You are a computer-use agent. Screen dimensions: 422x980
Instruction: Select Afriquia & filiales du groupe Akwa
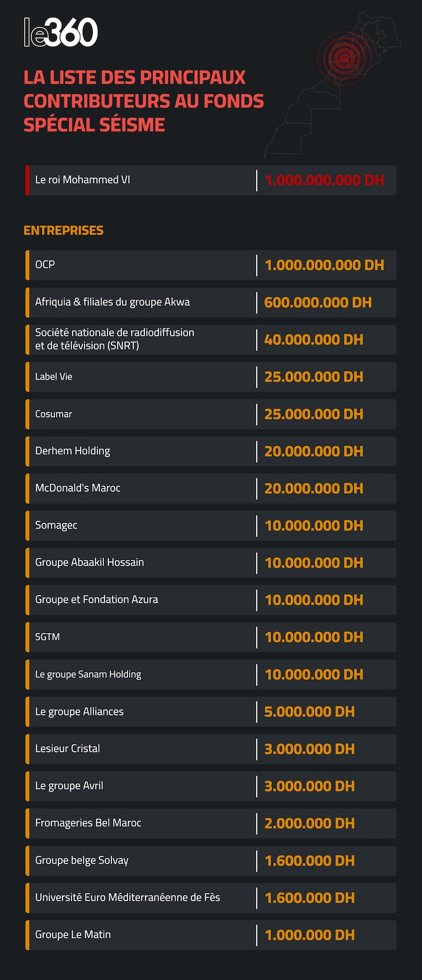pos(112,302)
